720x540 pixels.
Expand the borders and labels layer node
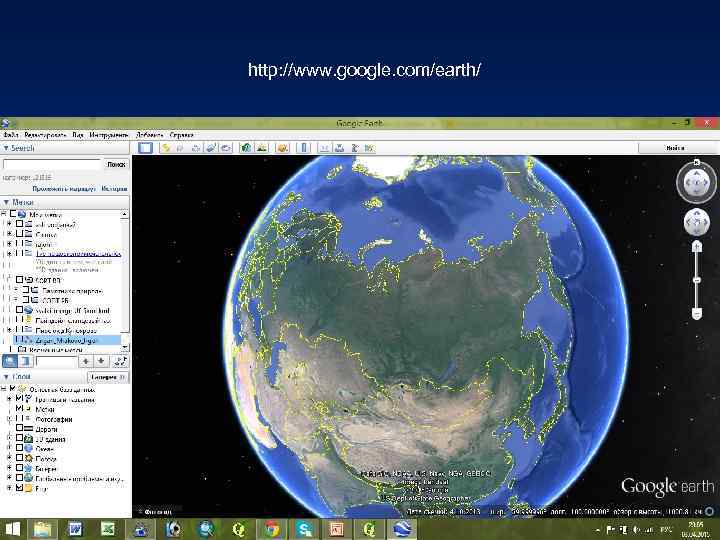pos(9,399)
